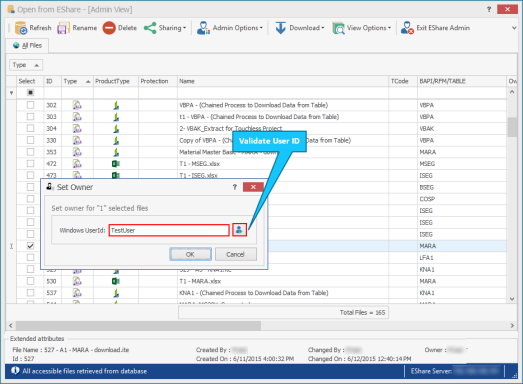Viewport: 523px width, 384px height.
Task: Click the Select column header
Action: 30,81
